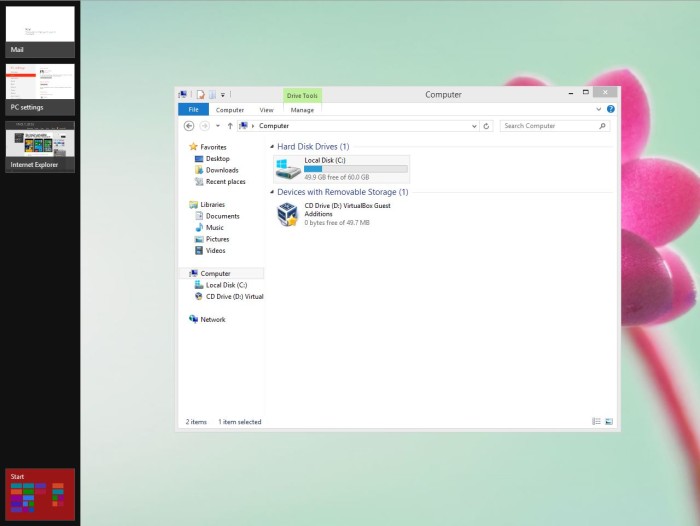Image resolution: width=700 pixels, height=526 pixels.
Task: Select the Drive Tools contextual tab header
Action: (302, 96)
